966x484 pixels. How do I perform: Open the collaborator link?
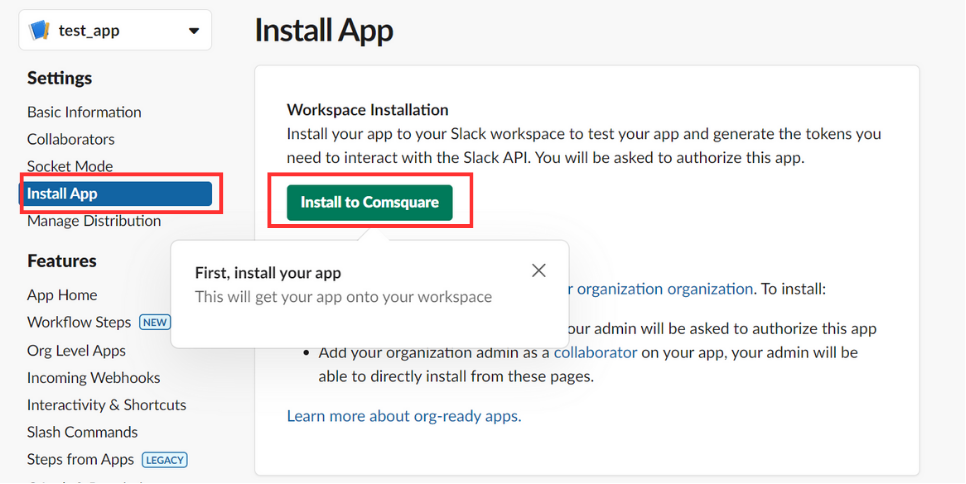[x=595, y=353]
